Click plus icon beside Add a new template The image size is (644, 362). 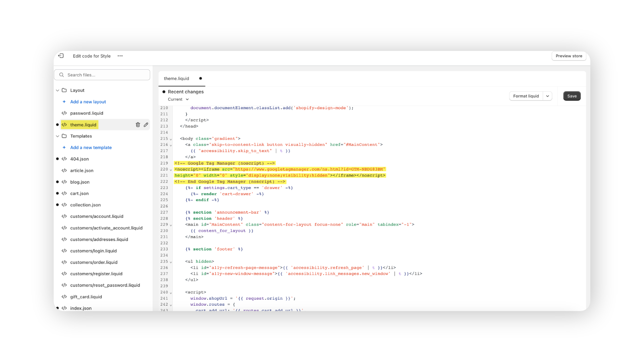point(64,147)
